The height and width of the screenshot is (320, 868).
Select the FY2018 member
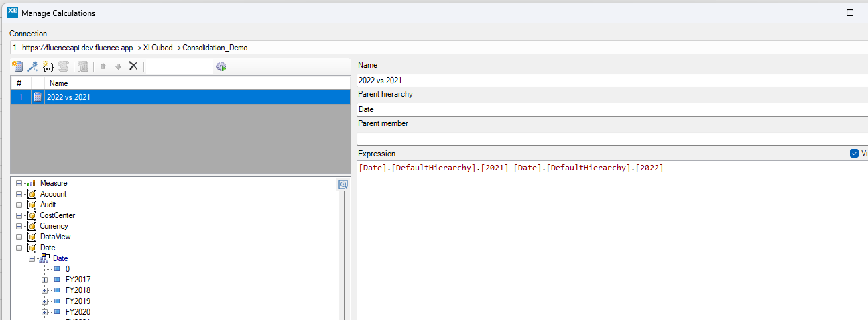point(78,290)
